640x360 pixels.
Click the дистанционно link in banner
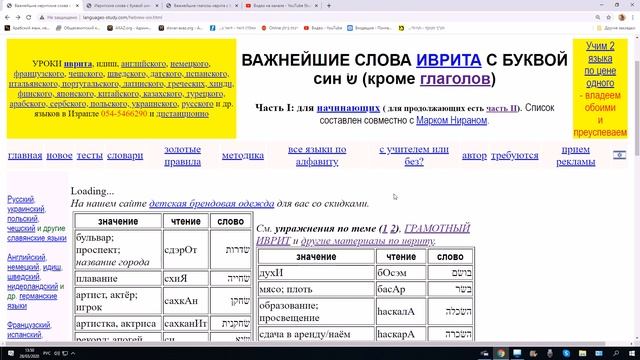click(182, 113)
